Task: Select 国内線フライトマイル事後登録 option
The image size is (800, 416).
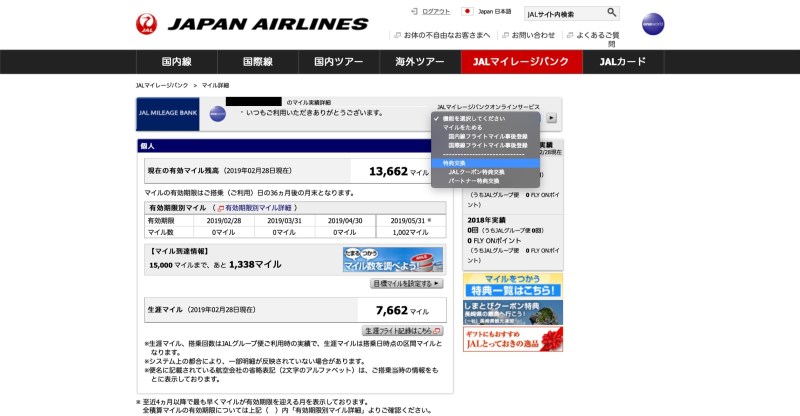Action: pos(485,137)
